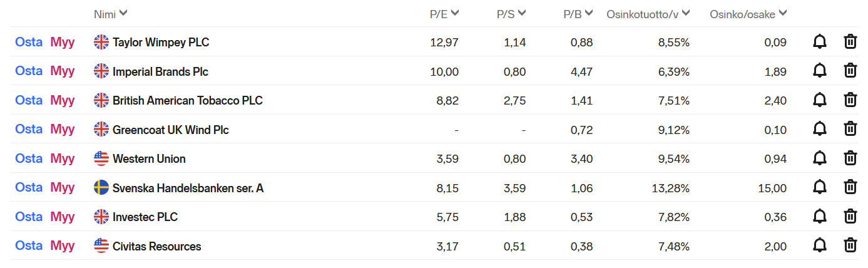Viewport: 868px width, 268px height.
Task: Open the British American Tobacco PLC stock link
Action: pyautogui.click(x=188, y=100)
